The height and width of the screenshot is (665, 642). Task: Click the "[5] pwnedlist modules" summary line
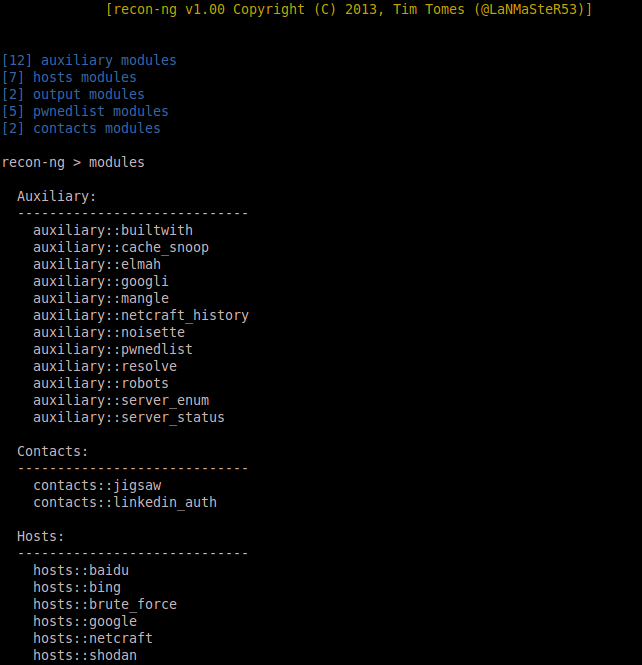click(x=85, y=112)
